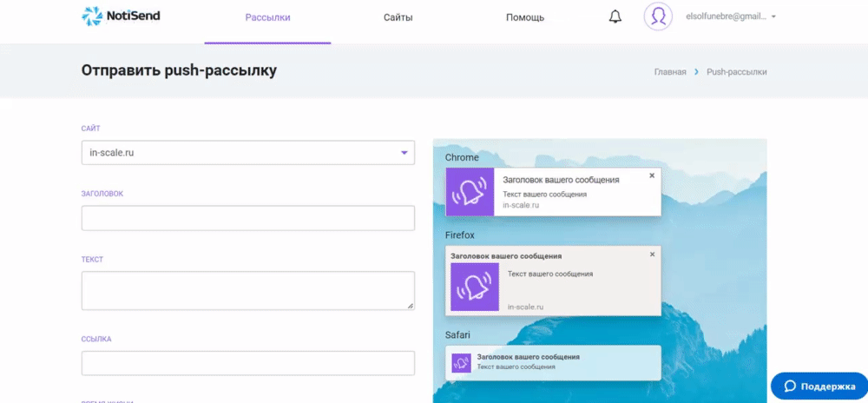Click the Главная breadcrumb link

click(x=670, y=72)
